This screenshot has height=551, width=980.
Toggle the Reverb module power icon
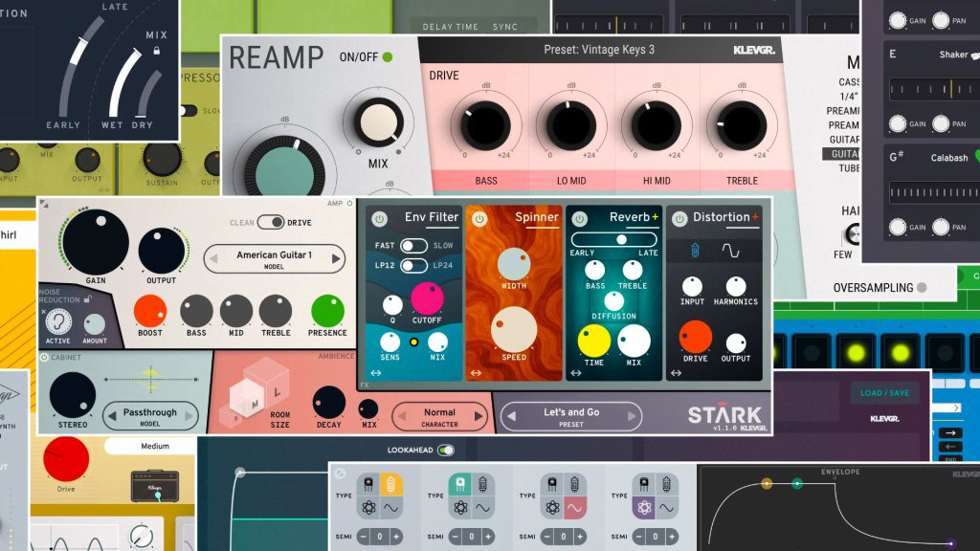pyautogui.click(x=579, y=219)
